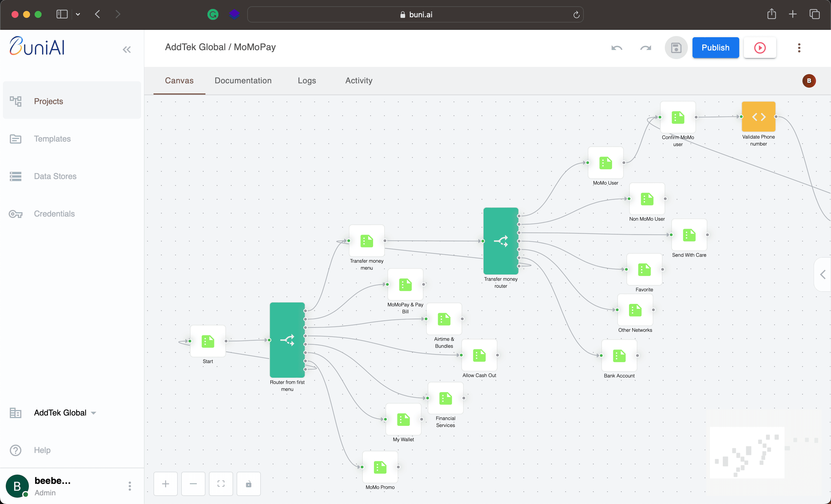Image resolution: width=831 pixels, height=504 pixels.
Task: Select the Transfer money menu node
Action: pos(367,241)
